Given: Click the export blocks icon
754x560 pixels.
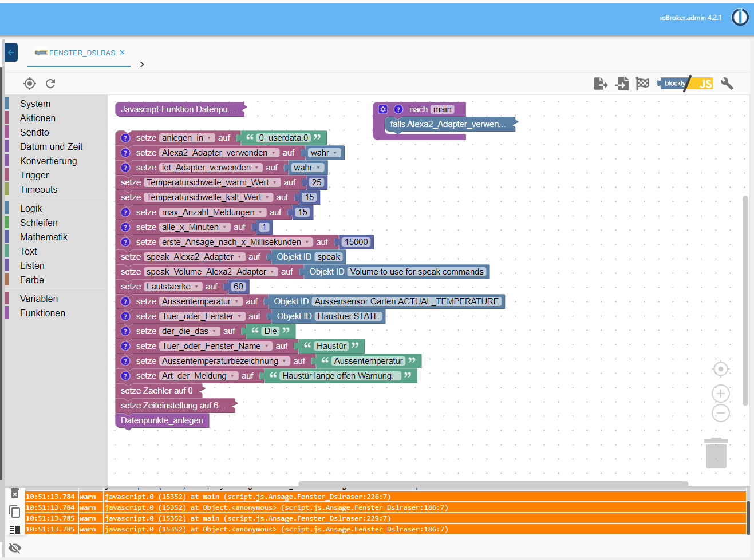Looking at the screenshot, I should point(601,84).
